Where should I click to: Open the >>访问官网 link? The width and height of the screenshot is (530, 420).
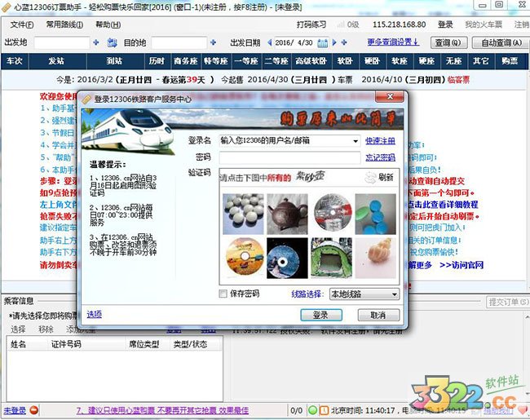(462, 265)
